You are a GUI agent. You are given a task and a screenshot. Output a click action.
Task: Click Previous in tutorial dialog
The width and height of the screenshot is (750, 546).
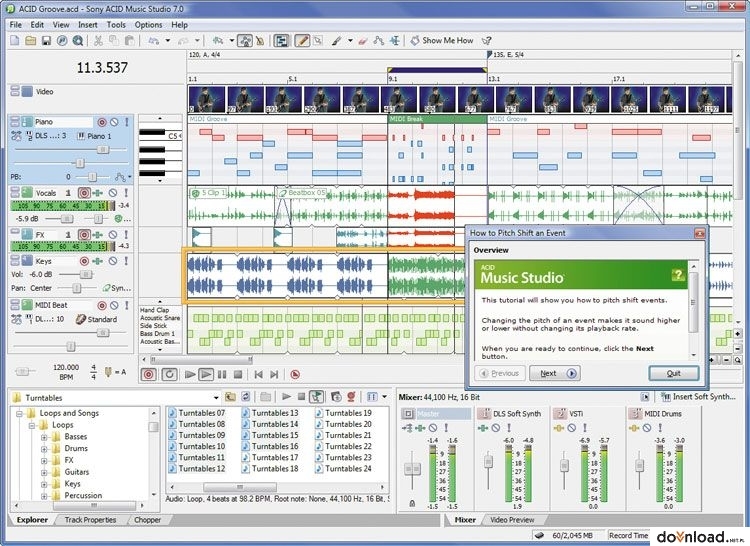pos(500,373)
